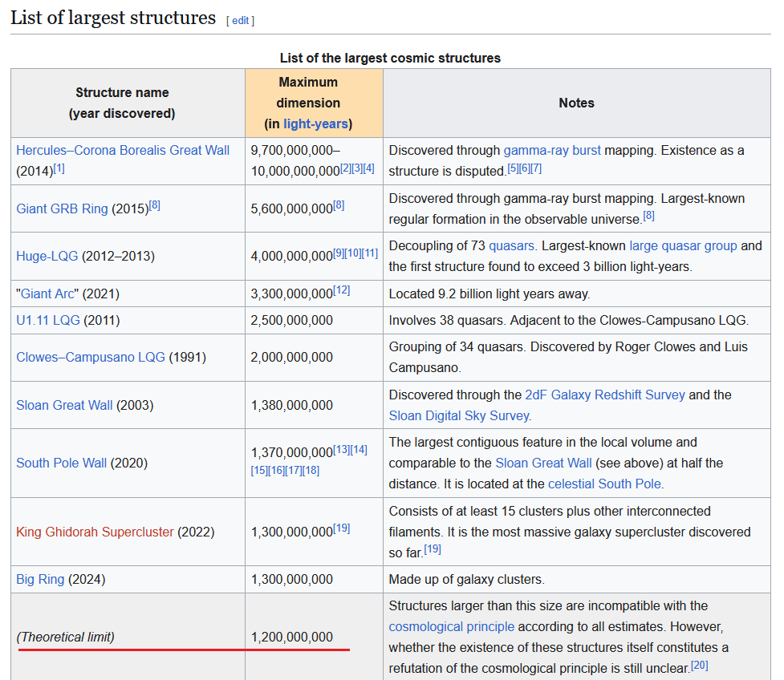The image size is (784, 680).
Task: Go to the Huge-LQG article
Action: tap(47, 256)
